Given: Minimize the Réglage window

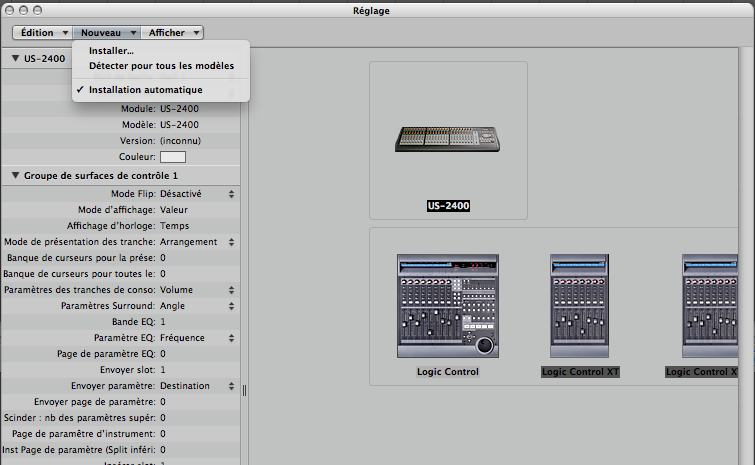Looking at the screenshot, I should coord(23,10).
